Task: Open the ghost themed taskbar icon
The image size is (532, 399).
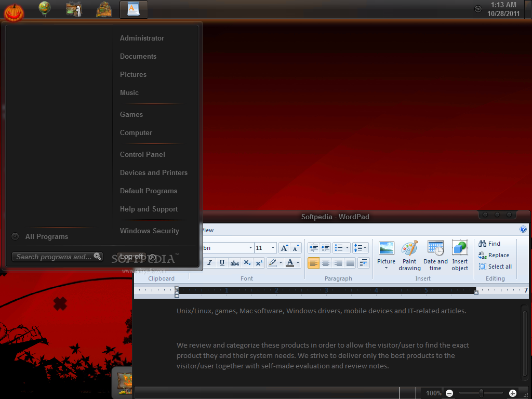Action: pos(74,9)
